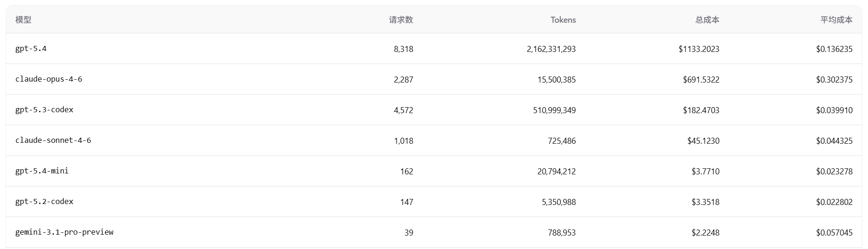Viewport: 868px width, 249px height.
Task: Select the gpt-5.4 model name
Action: click(x=31, y=49)
